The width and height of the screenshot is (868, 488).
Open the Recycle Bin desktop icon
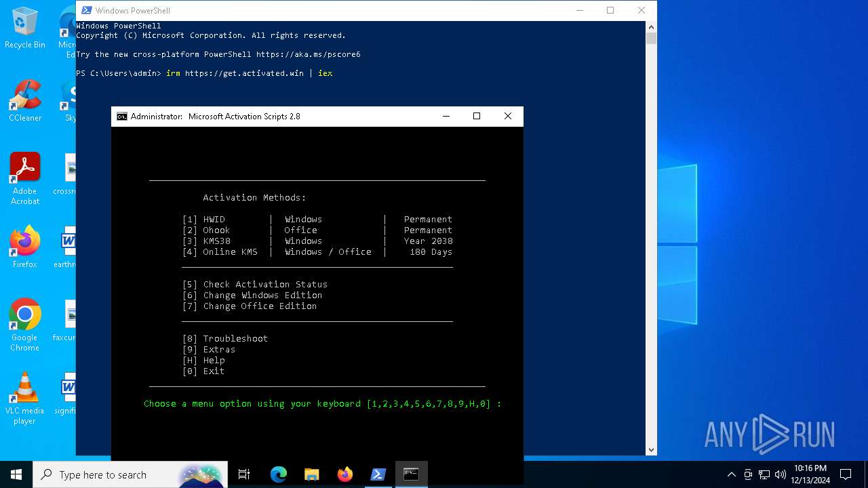(25, 28)
